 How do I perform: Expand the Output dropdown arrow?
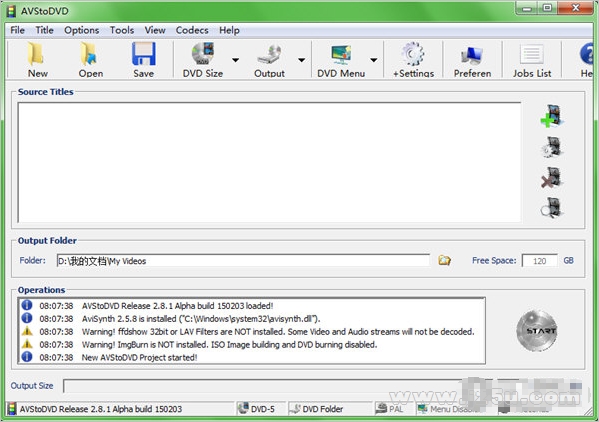(301, 60)
